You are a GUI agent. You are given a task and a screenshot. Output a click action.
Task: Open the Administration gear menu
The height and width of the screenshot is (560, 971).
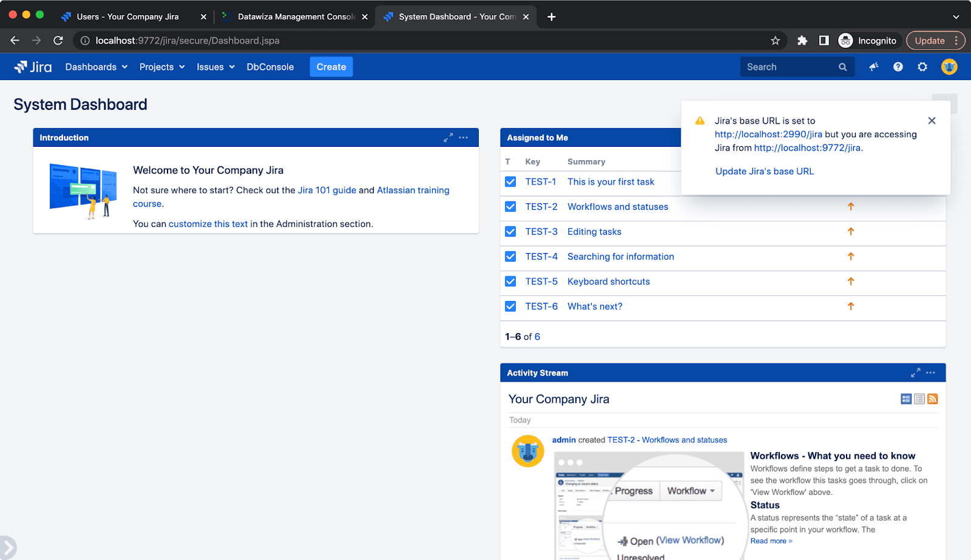click(922, 67)
